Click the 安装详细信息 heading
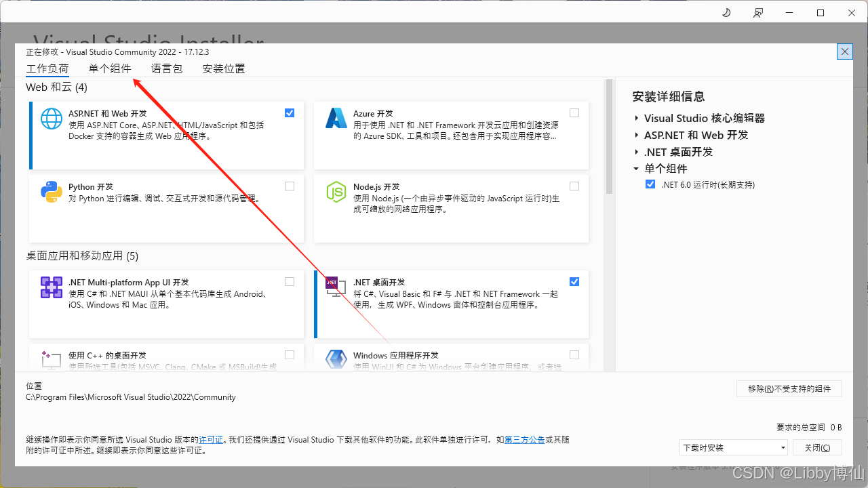868x488 pixels. click(668, 96)
